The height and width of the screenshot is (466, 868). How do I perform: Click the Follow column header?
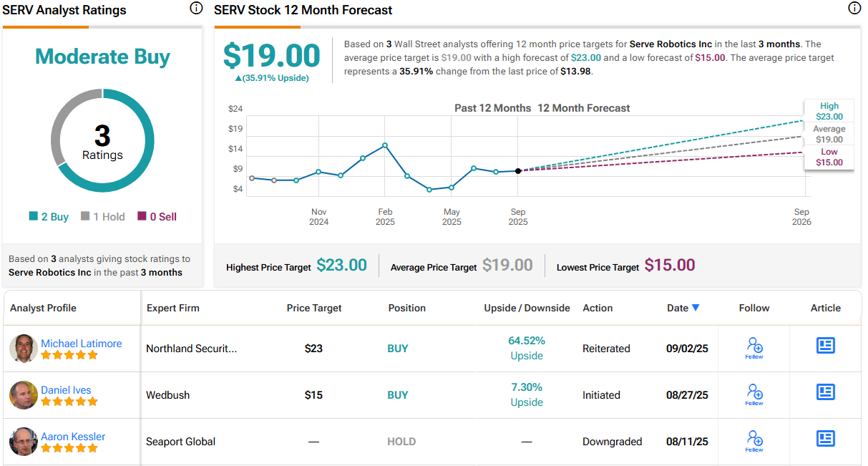coord(754,308)
